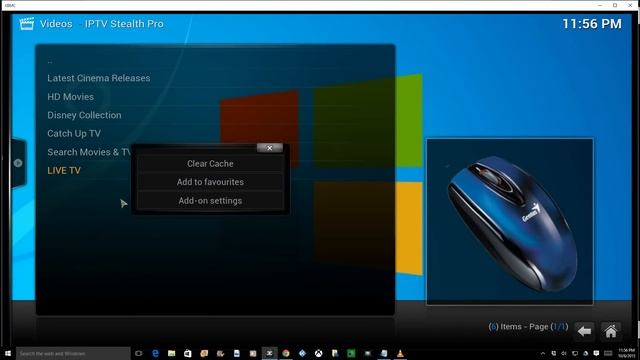The image size is (640, 360).
Task: Open VLC media player from taskbar
Action: coord(400,353)
